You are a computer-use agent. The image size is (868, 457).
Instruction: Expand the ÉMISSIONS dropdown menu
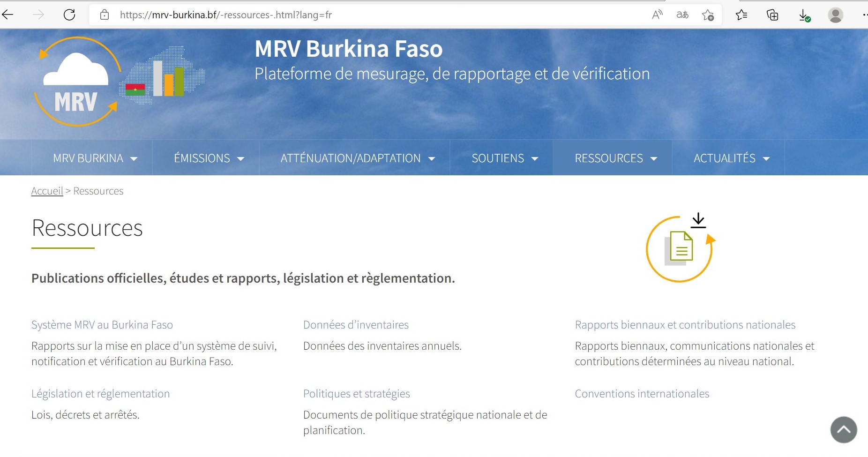209,158
